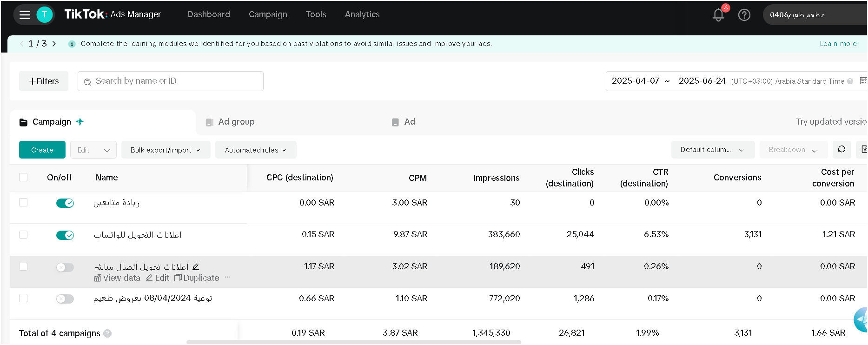Screen dimensions: 868x345
Task: Enable the توعية 08/04/2024 campaign toggle
Action: click(x=65, y=299)
